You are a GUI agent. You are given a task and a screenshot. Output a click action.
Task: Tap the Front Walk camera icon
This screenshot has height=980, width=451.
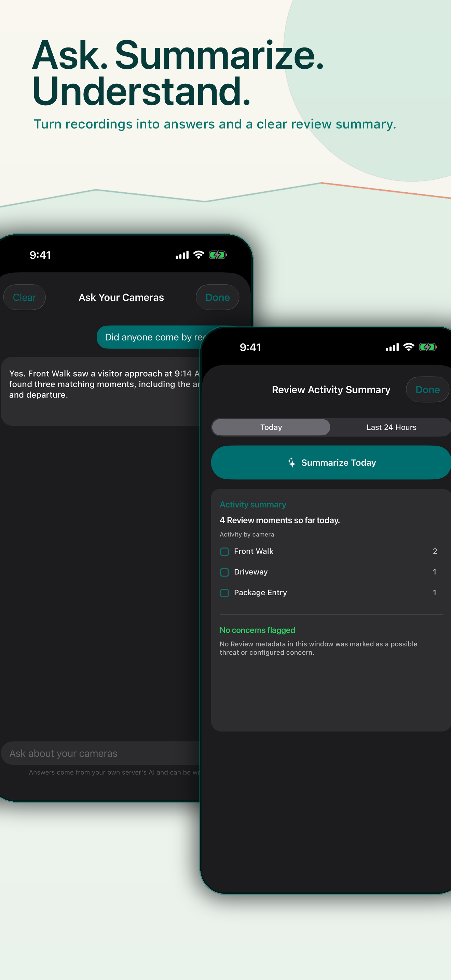click(224, 551)
